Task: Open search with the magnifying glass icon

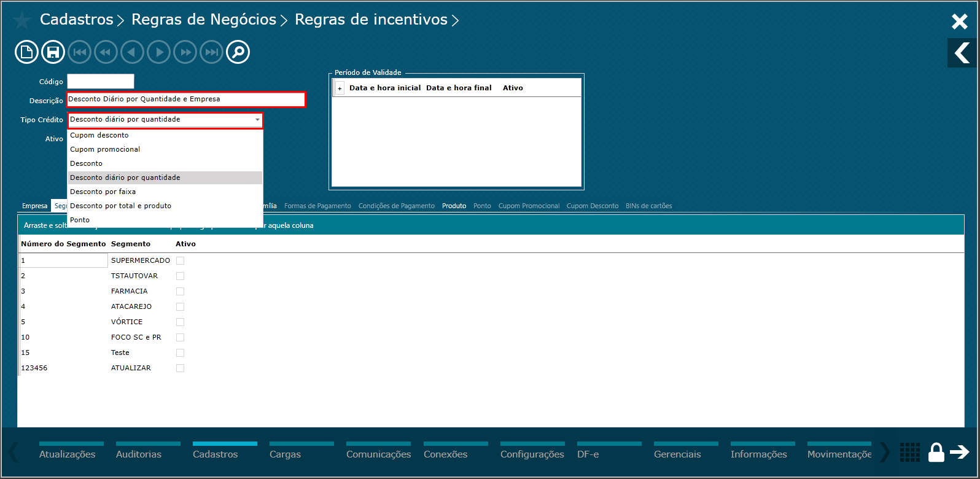Action: [238, 52]
